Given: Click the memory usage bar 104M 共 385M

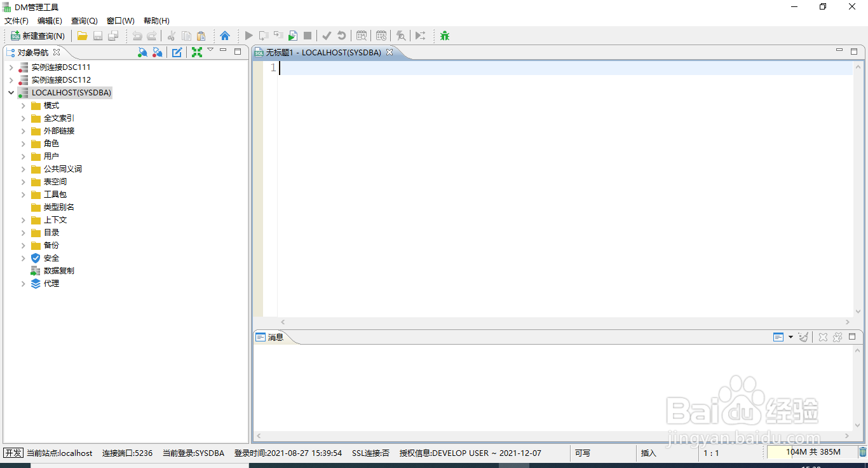Looking at the screenshot, I should (813, 452).
